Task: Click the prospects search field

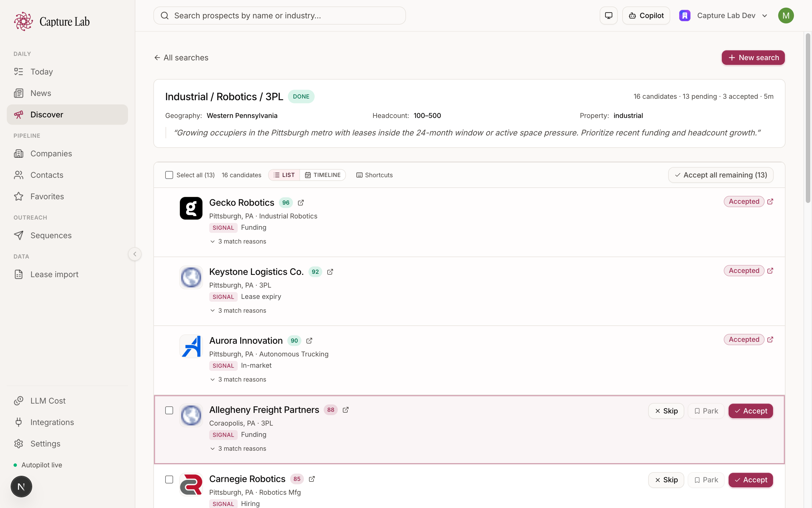Action: point(279,16)
